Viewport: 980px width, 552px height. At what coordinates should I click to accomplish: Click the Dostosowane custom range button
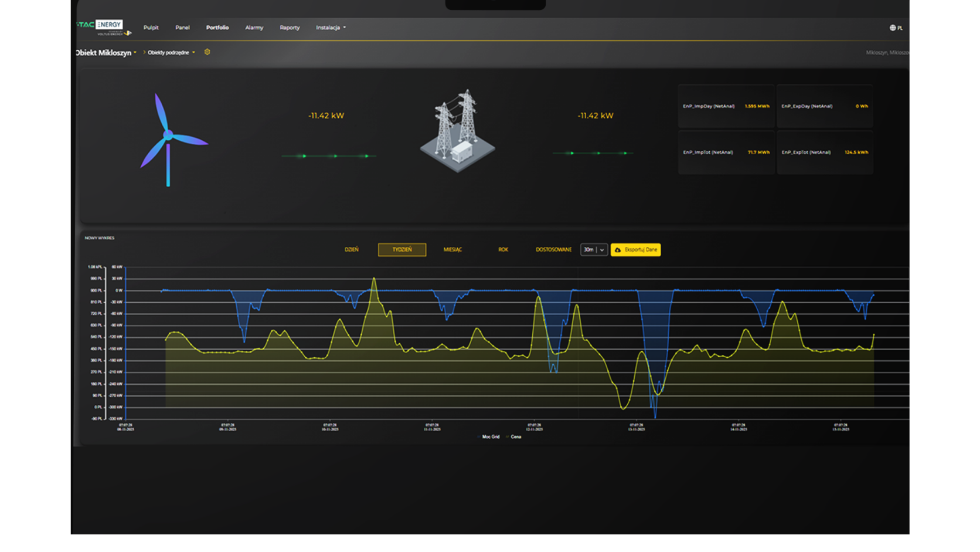[553, 250]
